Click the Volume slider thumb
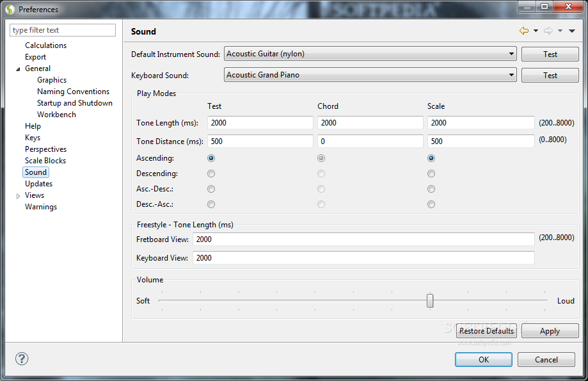 click(430, 300)
